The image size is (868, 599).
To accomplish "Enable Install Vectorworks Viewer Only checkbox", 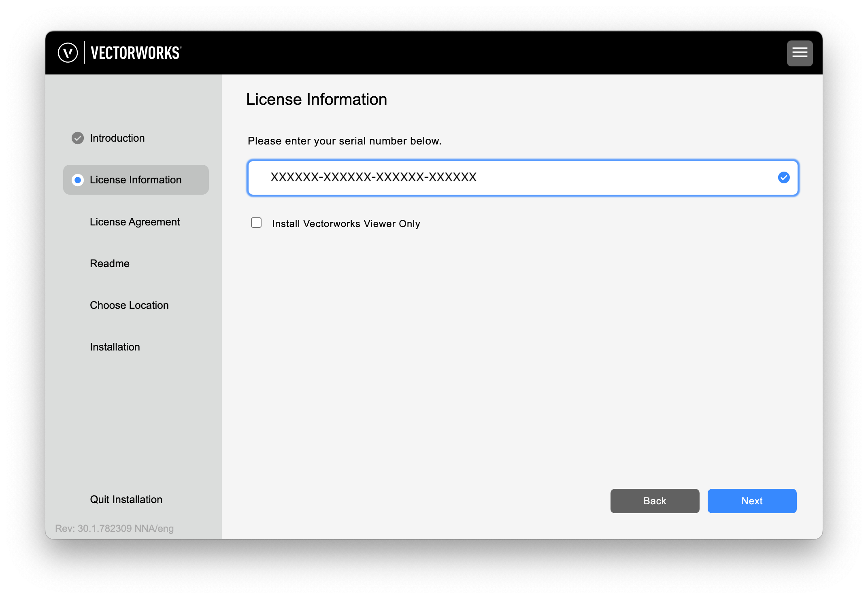I will pyautogui.click(x=256, y=223).
